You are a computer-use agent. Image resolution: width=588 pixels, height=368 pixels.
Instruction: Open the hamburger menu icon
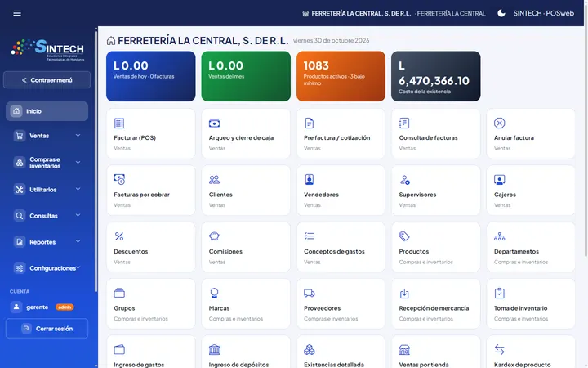pyautogui.click(x=17, y=13)
